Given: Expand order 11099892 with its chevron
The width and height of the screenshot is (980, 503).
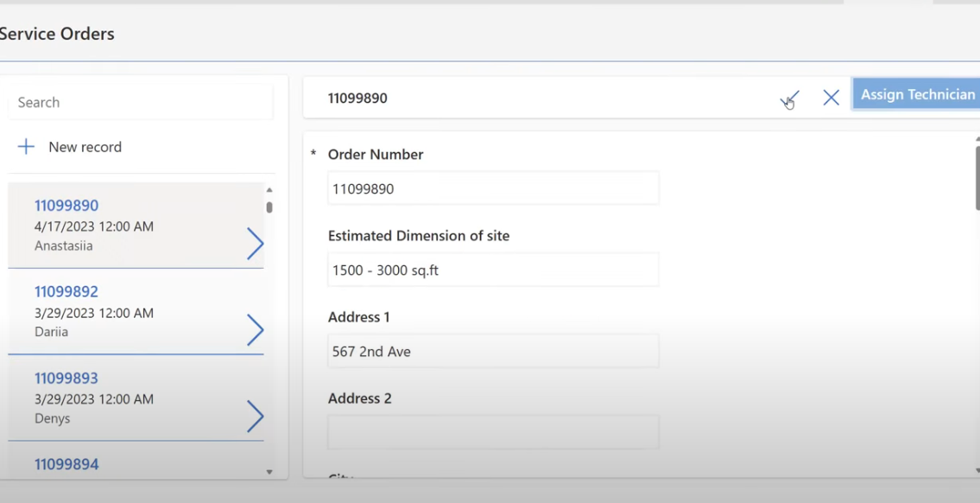Looking at the screenshot, I should [x=256, y=329].
